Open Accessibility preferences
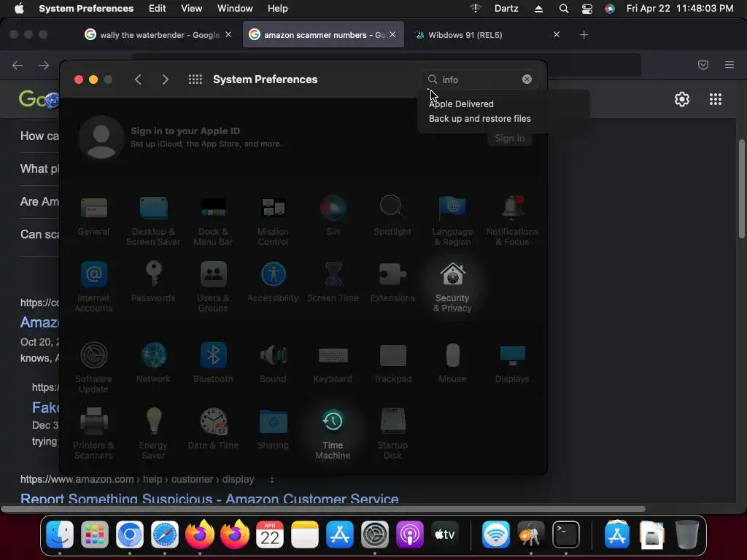 273,282
